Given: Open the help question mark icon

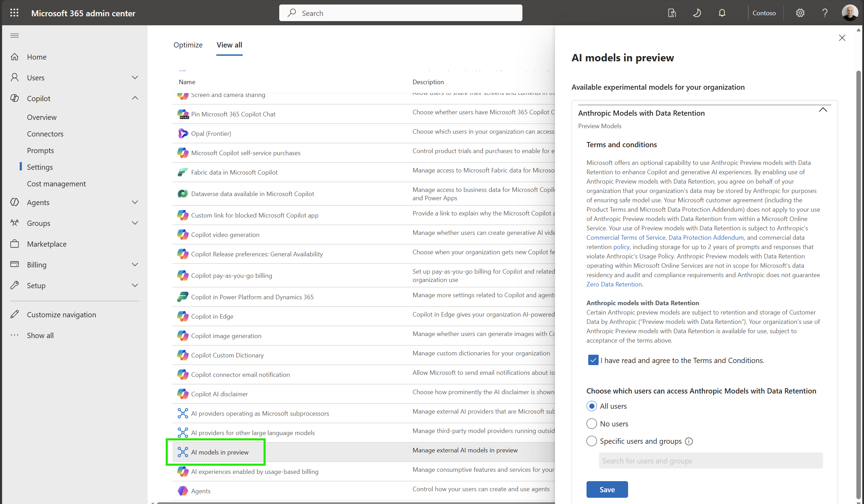Looking at the screenshot, I should click(825, 13).
